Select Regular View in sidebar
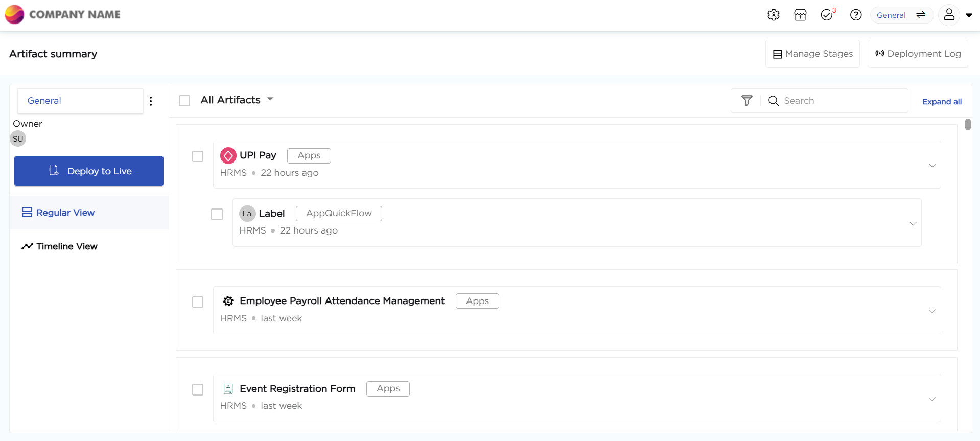 (x=65, y=213)
